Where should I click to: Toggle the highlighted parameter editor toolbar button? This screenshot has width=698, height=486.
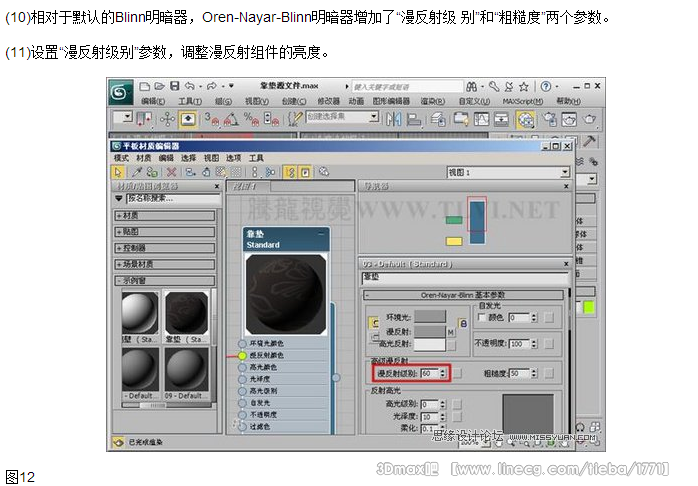pos(305,172)
